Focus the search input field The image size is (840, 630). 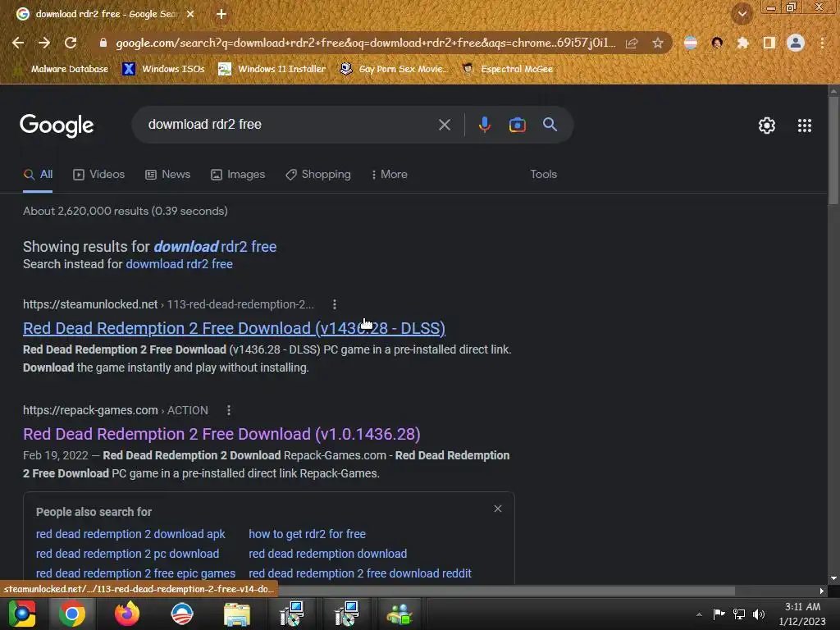290,125
